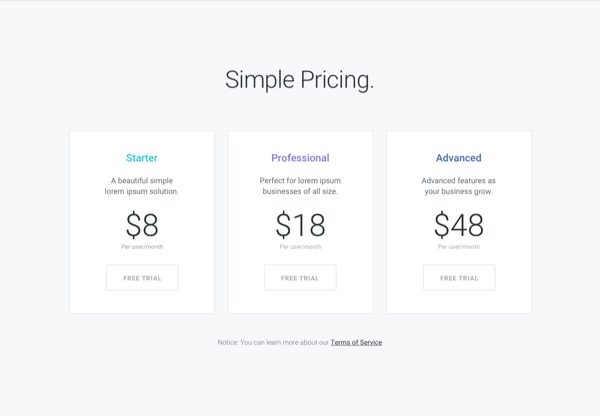Viewport: 600px width, 416px height.
Task: Click the Advanced plan heading
Action: point(459,158)
